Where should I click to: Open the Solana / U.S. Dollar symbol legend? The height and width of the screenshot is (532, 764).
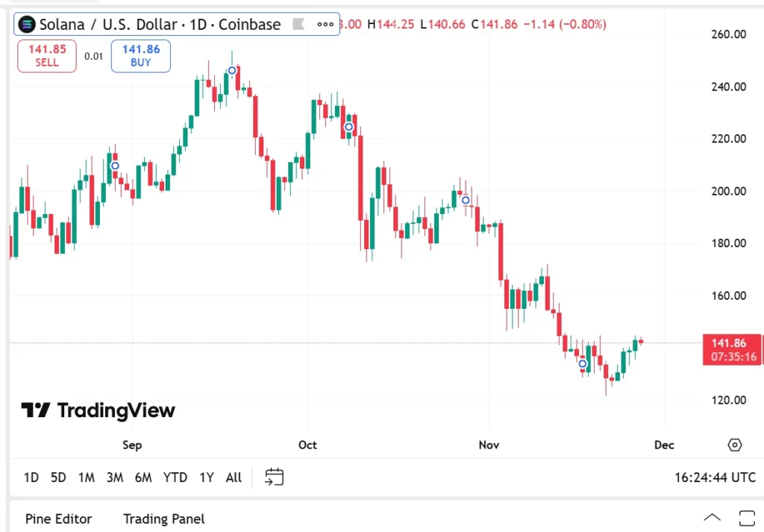(x=160, y=24)
